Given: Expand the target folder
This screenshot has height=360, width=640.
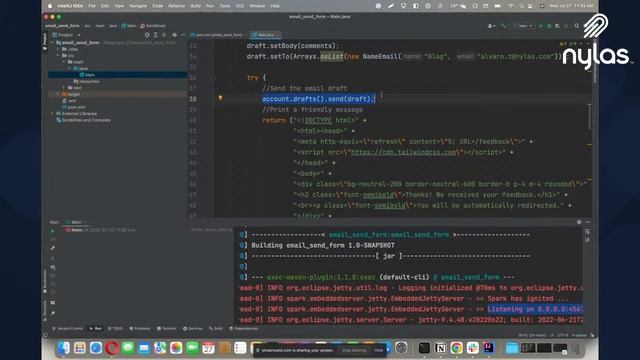Looking at the screenshot, I should [x=58, y=94].
